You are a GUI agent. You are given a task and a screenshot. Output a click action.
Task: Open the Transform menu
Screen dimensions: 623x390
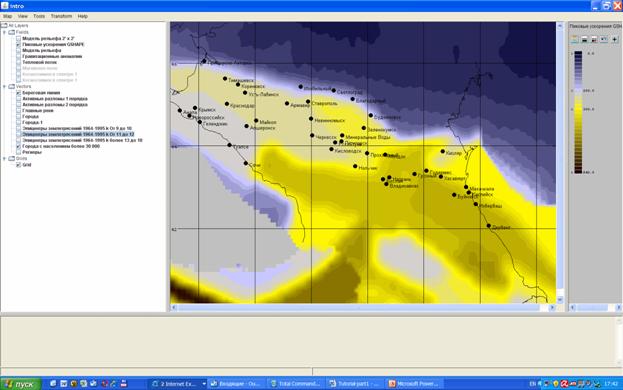[x=61, y=16]
